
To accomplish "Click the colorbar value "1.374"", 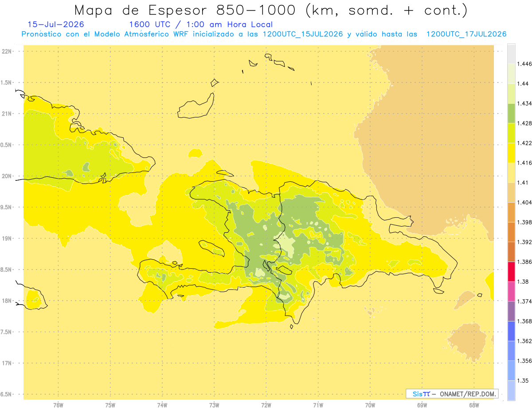I will [524, 301].
